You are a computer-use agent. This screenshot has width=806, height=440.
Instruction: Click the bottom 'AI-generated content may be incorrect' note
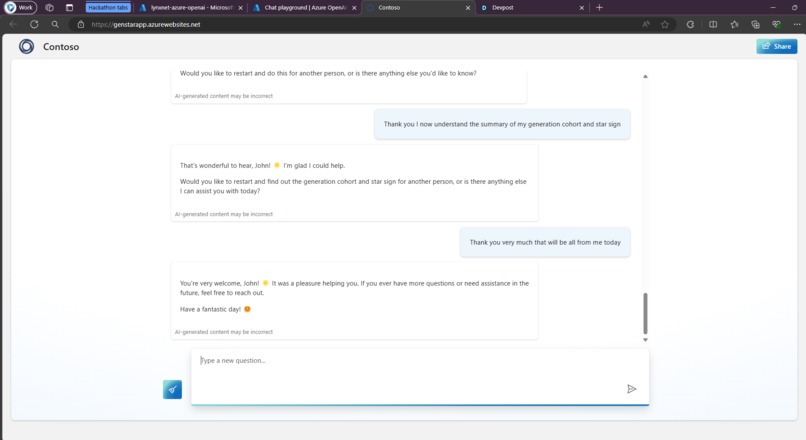pos(224,332)
